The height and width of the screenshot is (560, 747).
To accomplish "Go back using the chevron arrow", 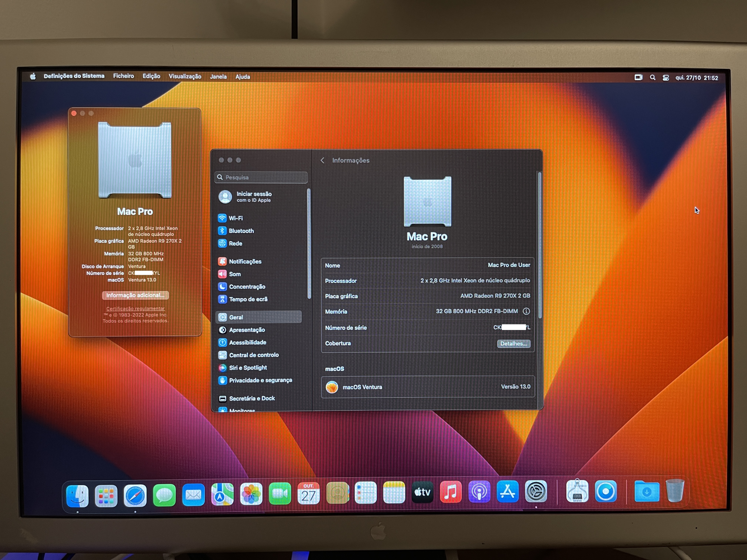I will pyautogui.click(x=322, y=160).
